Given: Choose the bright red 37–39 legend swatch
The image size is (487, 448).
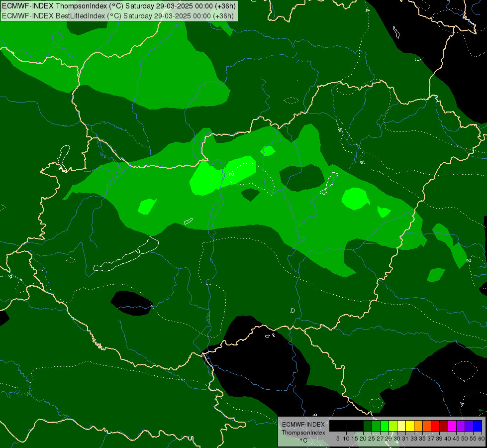Looking at the screenshot, I should [x=435, y=426].
